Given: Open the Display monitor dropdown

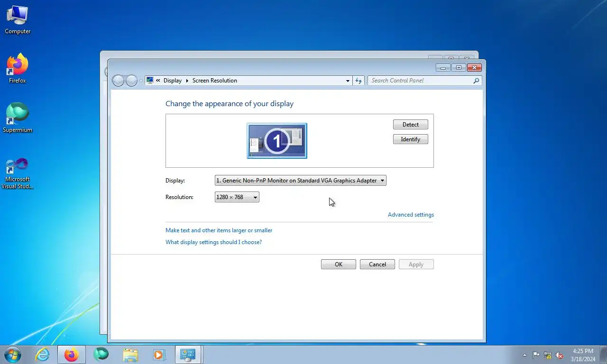Looking at the screenshot, I should 301,181.
